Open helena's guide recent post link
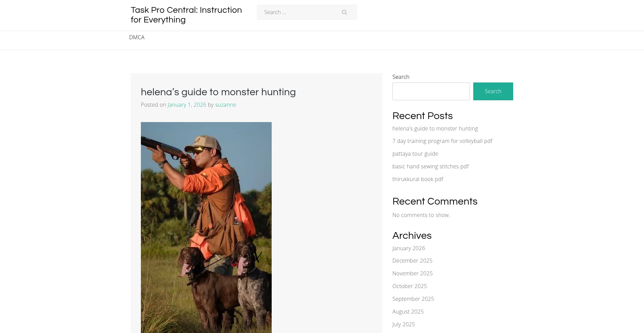The height and width of the screenshot is (333, 644). [x=435, y=128]
